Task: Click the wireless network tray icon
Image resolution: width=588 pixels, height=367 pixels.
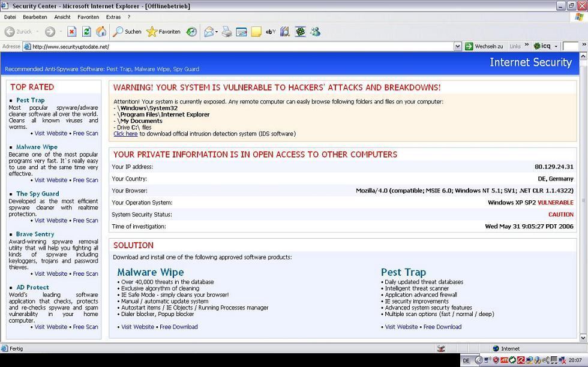Action: tap(488, 360)
